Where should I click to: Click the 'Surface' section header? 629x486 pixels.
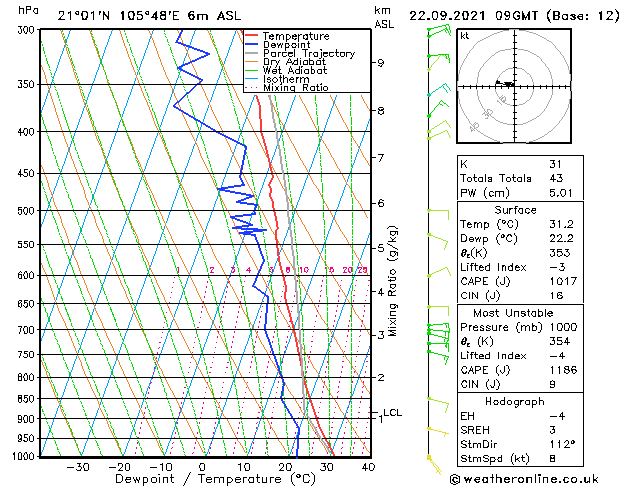pos(515,210)
